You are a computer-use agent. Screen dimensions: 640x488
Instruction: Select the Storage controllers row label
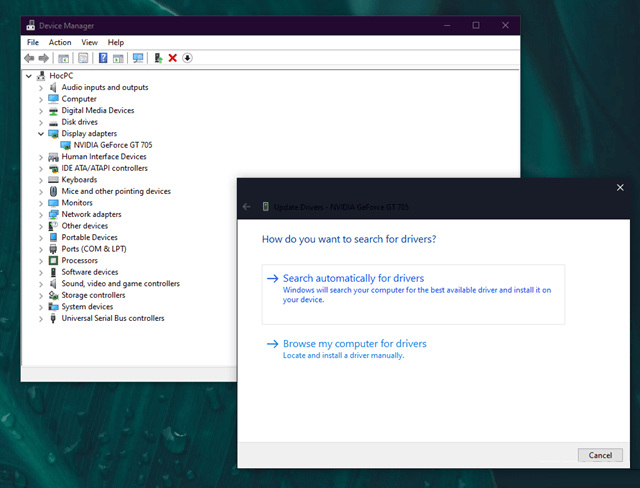(x=93, y=295)
